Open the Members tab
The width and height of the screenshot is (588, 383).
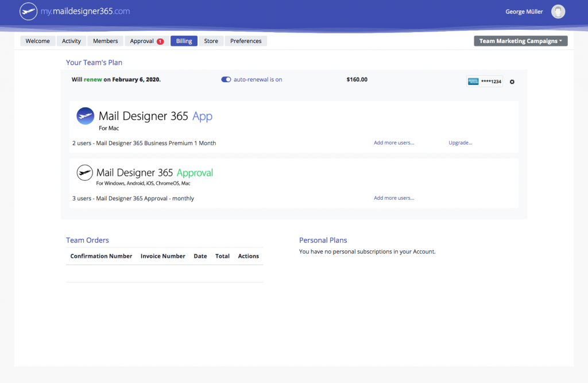(106, 41)
